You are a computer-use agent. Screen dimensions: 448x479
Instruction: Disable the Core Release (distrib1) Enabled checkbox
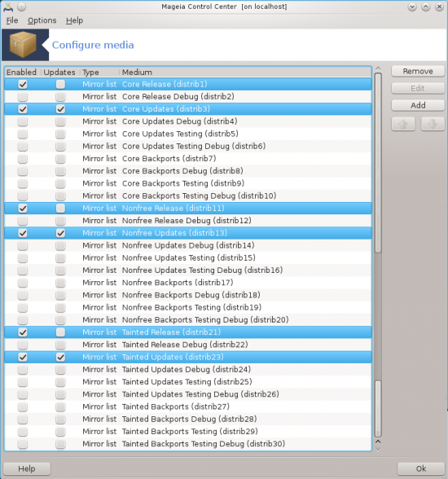(x=23, y=85)
